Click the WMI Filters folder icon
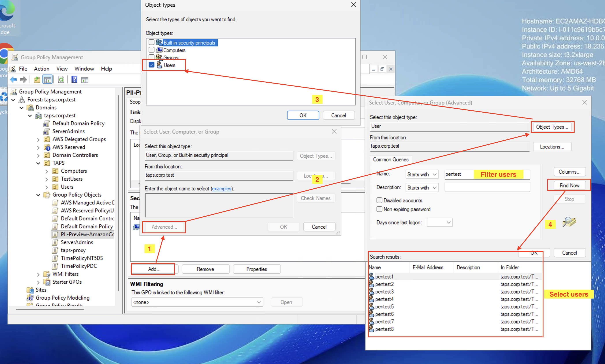 click(x=47, y=274)
